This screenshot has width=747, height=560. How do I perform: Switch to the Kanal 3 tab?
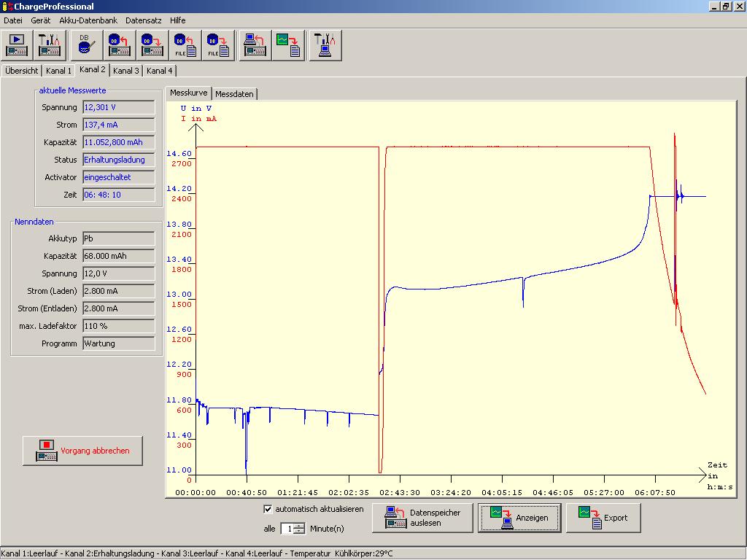(x=126, y=71)
